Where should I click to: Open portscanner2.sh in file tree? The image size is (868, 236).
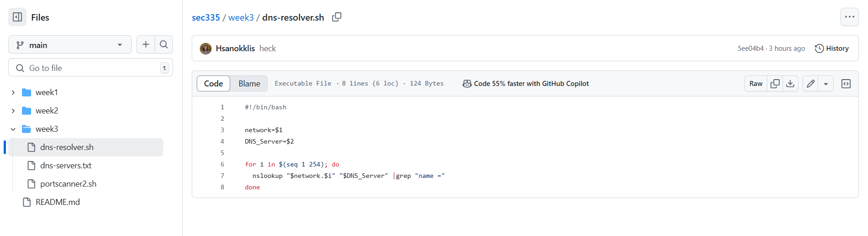click(x=68, y=184)
